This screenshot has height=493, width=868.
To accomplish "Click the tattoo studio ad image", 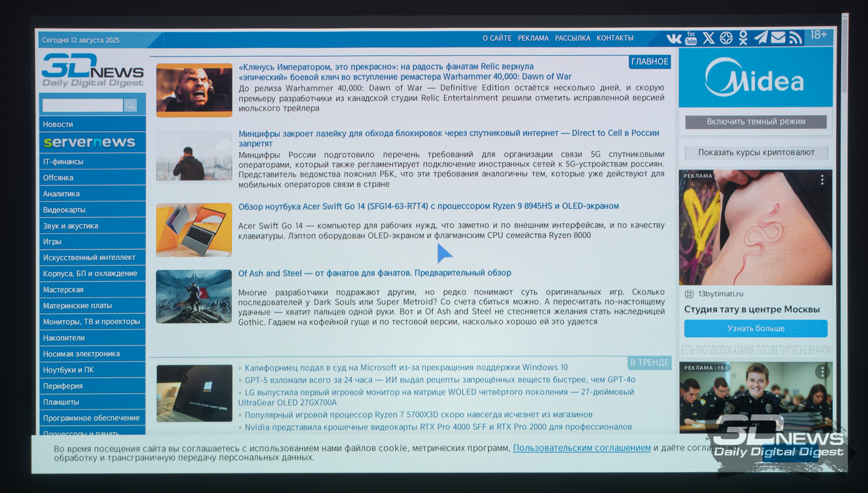I will tap(756, 228).
